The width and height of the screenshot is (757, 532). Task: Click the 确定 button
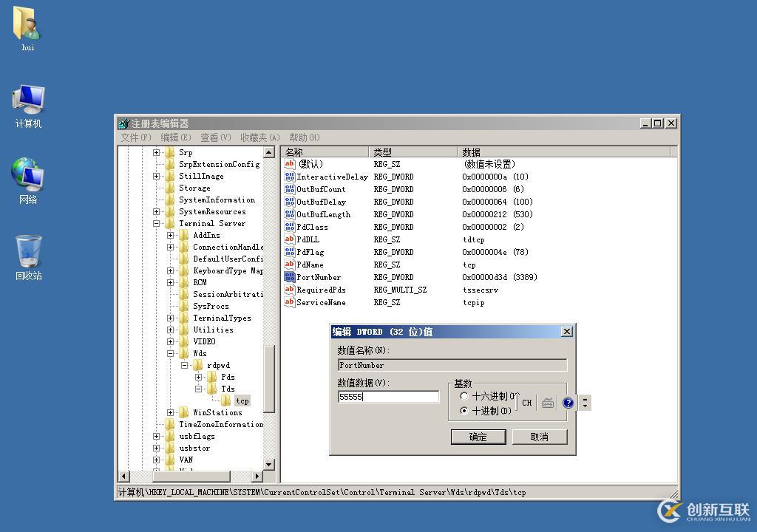pyautogui.click(x=478, y=437)
